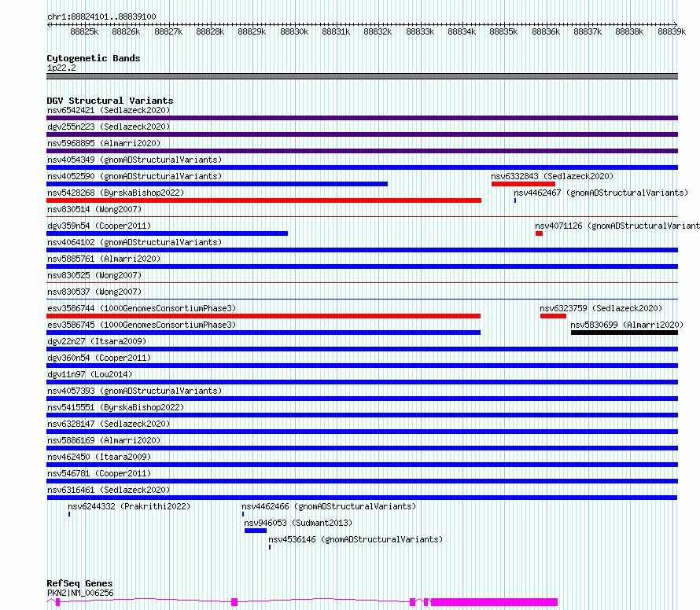Click the 88830k ruler tick label
This screenshot has width=700, height=610.
click(x=294, y=31)
